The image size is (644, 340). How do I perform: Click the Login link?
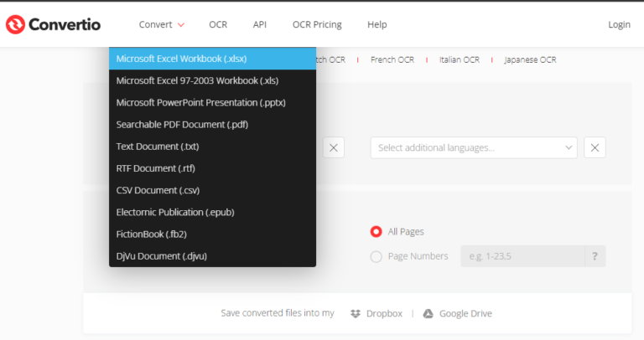tap(619, 25)
